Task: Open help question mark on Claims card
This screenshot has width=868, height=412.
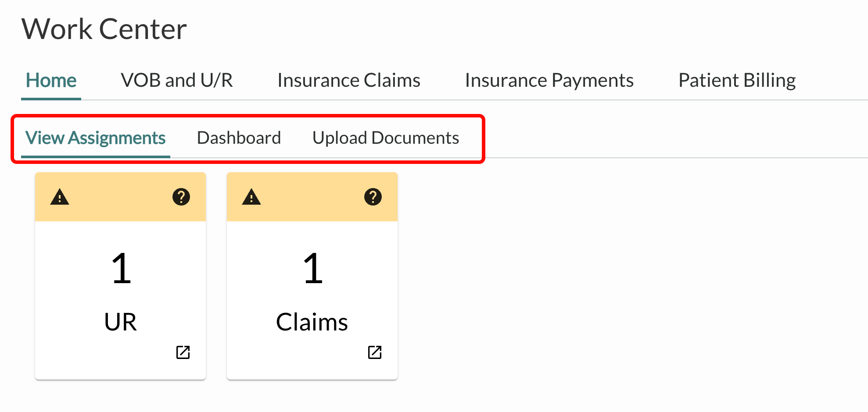Action: click(373, 197)
